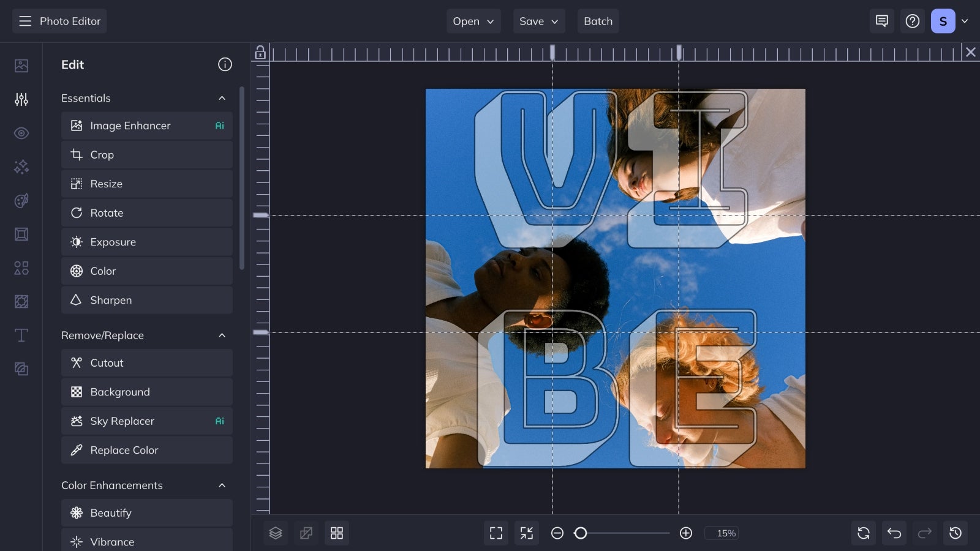Viewport: 980px width, 551px height.
Task: Collapse the Remove/Replace section
Action: 222,335
